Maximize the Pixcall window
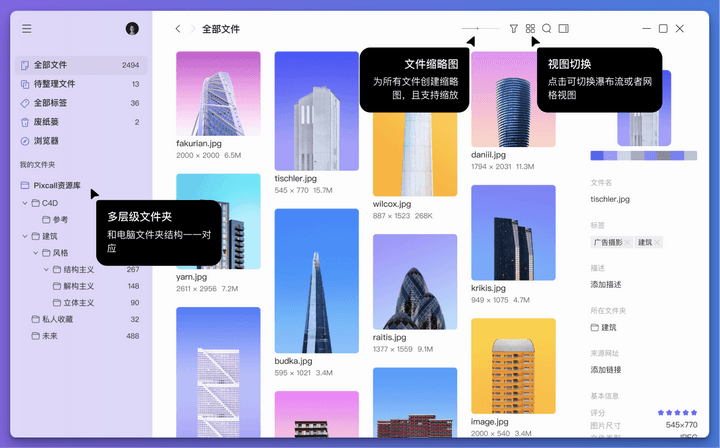 click(x=663, y=28)
